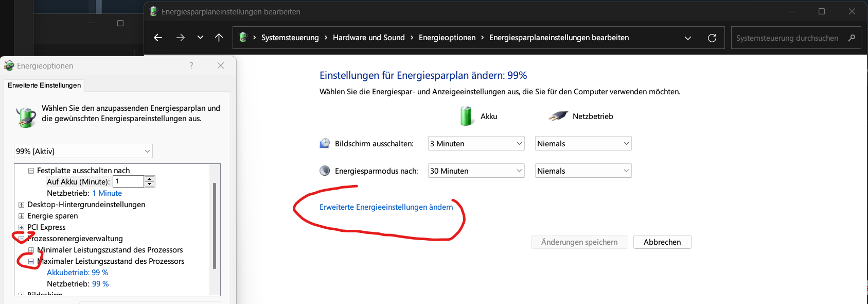Open Bildschirm ausschalten Netzbetrieb dropdown
The width and height of the screenshot is (868, 304).
click(583, 144)
